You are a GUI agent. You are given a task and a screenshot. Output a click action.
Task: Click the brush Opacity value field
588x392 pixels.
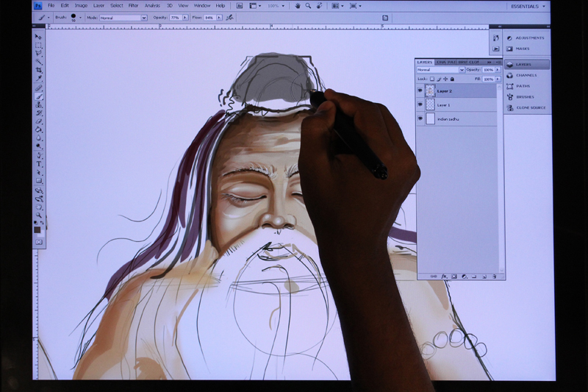[x=175, y=17]
